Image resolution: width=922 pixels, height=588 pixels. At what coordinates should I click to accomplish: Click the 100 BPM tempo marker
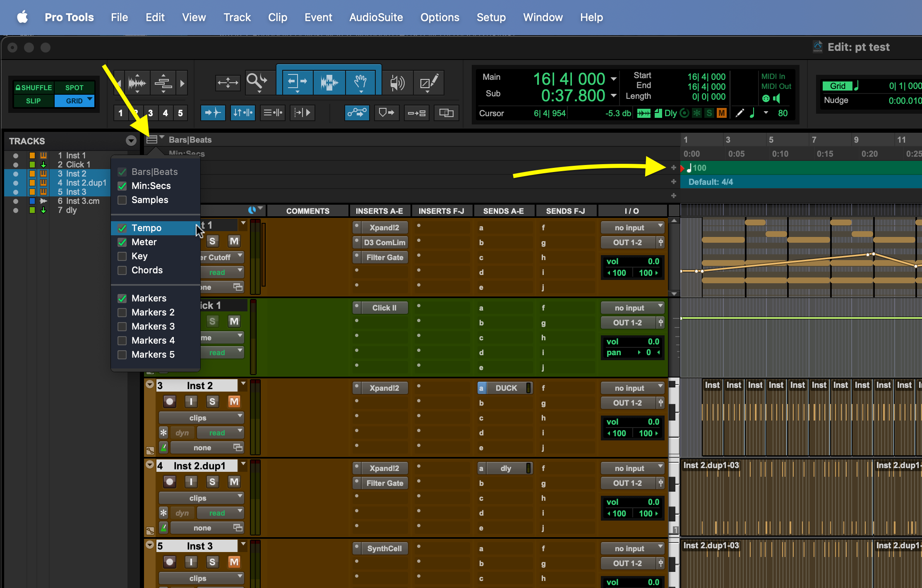pos(697,168)
